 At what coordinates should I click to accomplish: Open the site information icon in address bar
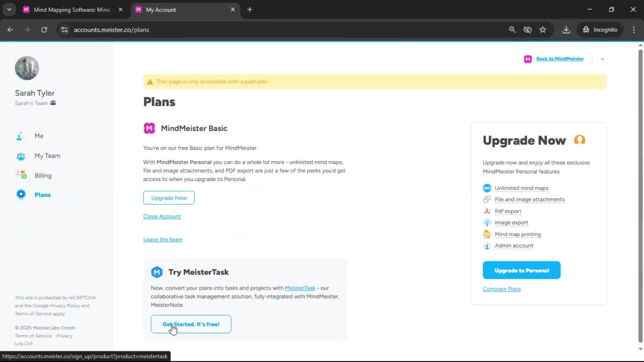tap(64, 30)
